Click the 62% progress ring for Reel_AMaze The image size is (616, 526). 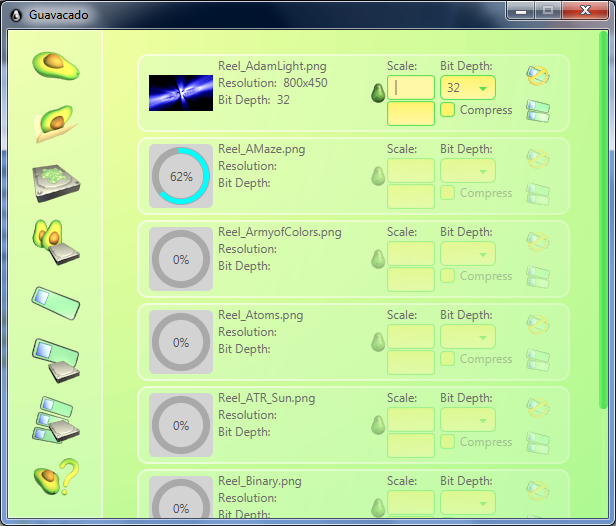click(x=181, y=176)
